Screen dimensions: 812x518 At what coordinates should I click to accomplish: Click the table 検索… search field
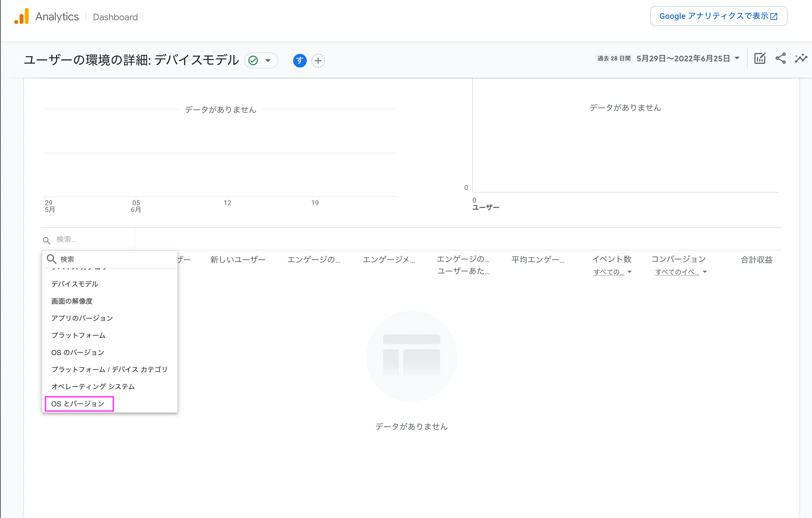point(91,239)
